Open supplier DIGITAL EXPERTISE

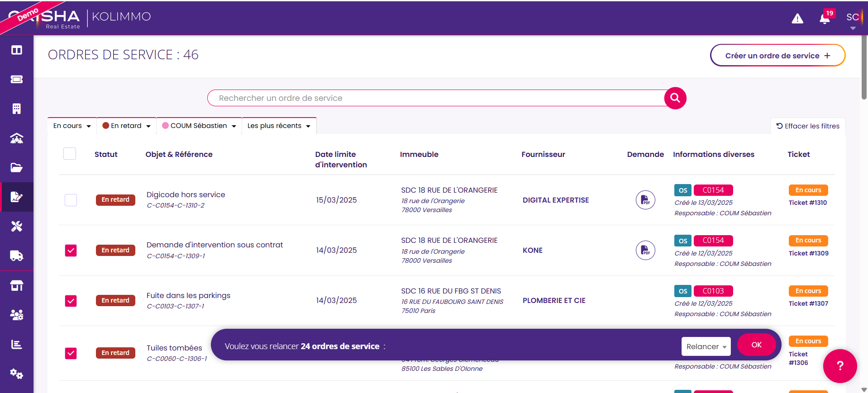pyautogui.click(x=556, y=200)
